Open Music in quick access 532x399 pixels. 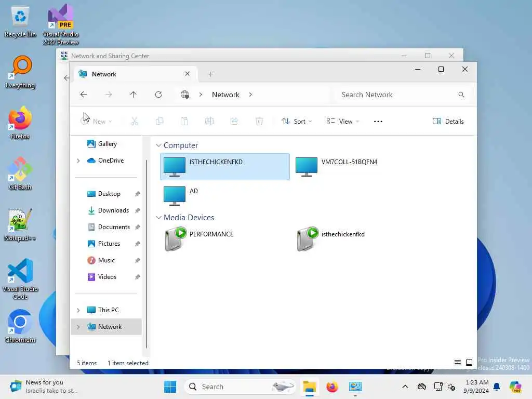[106, 260]
